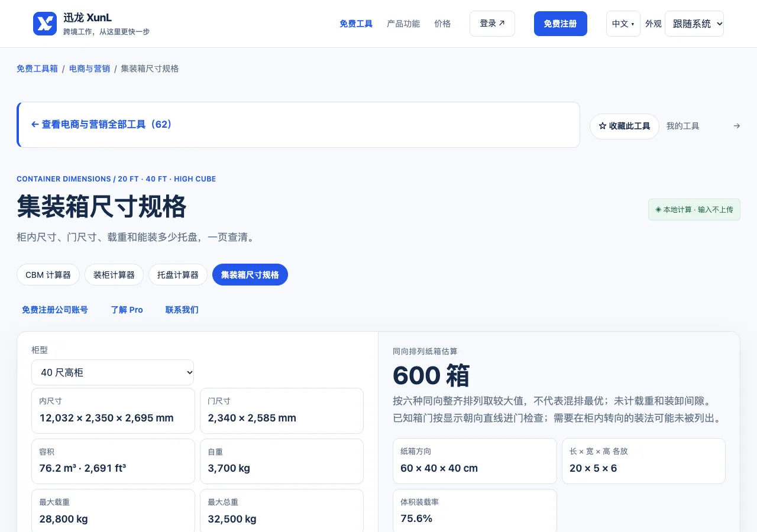757x532 pixels.
Task: Open the 跟随系统 appearance dropdown
Action: coord(694,24)
